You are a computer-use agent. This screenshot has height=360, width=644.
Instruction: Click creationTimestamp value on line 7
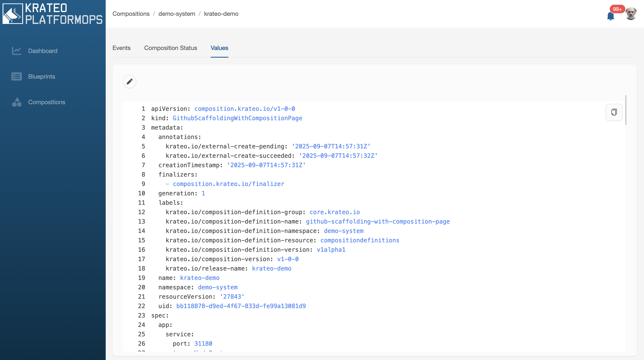[x=266, y=165]
